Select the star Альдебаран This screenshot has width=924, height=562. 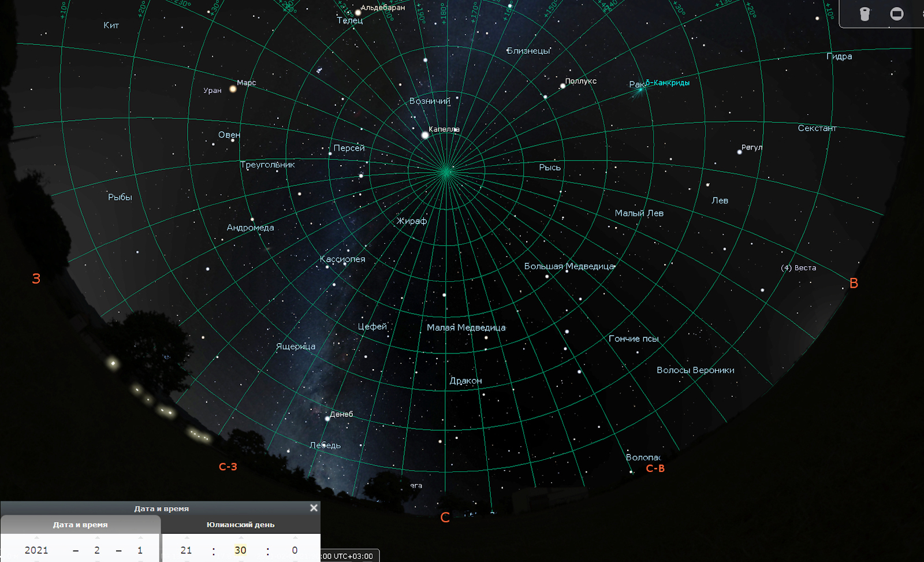[x=357, y=12]
